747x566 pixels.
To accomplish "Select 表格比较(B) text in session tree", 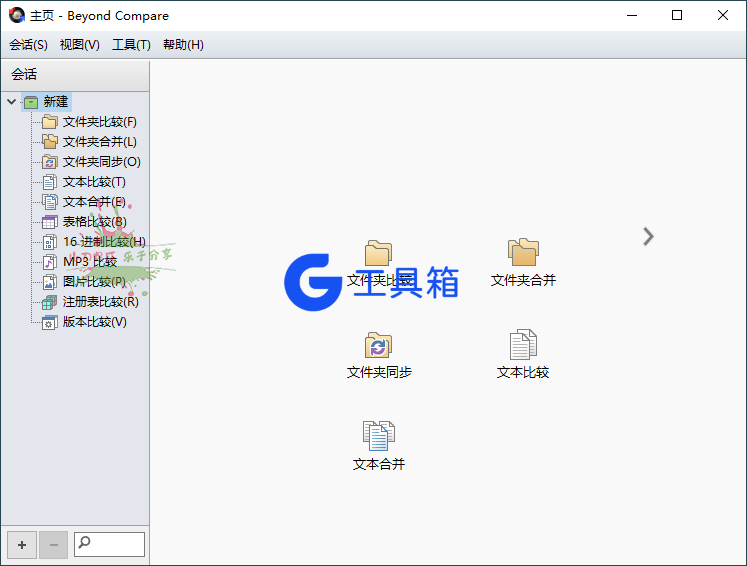I will [x=95, y=222].
